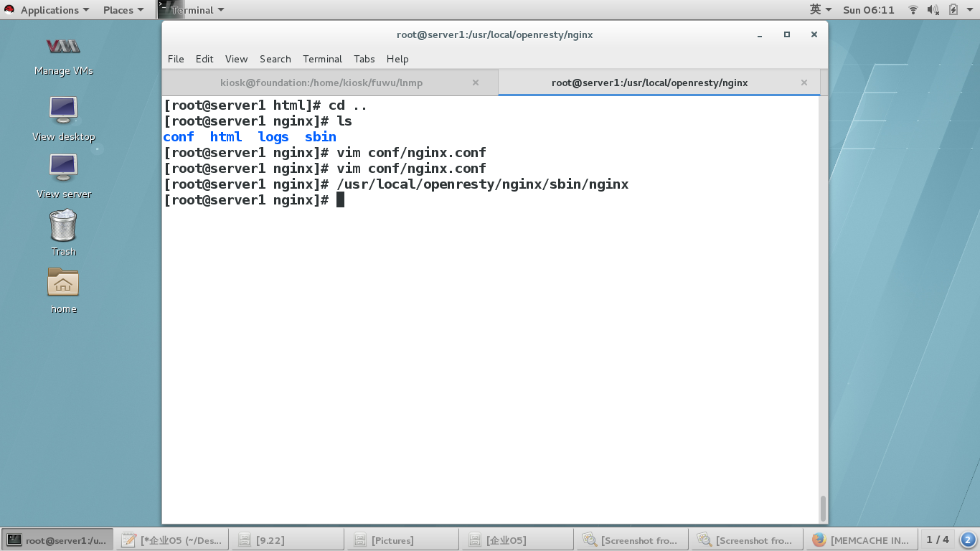Switch to MEMCACHE Firefox taskbar window
980x551 pixels.
pos(862,540)
